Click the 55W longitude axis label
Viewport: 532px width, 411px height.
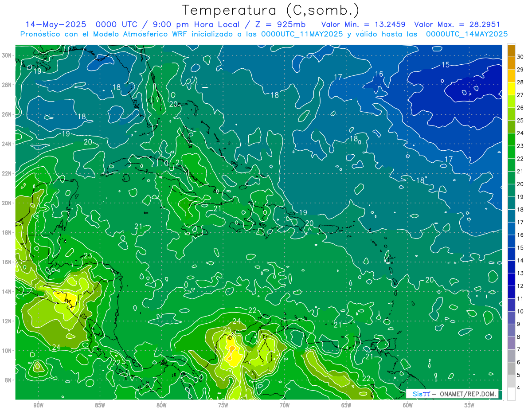[469, 405]
